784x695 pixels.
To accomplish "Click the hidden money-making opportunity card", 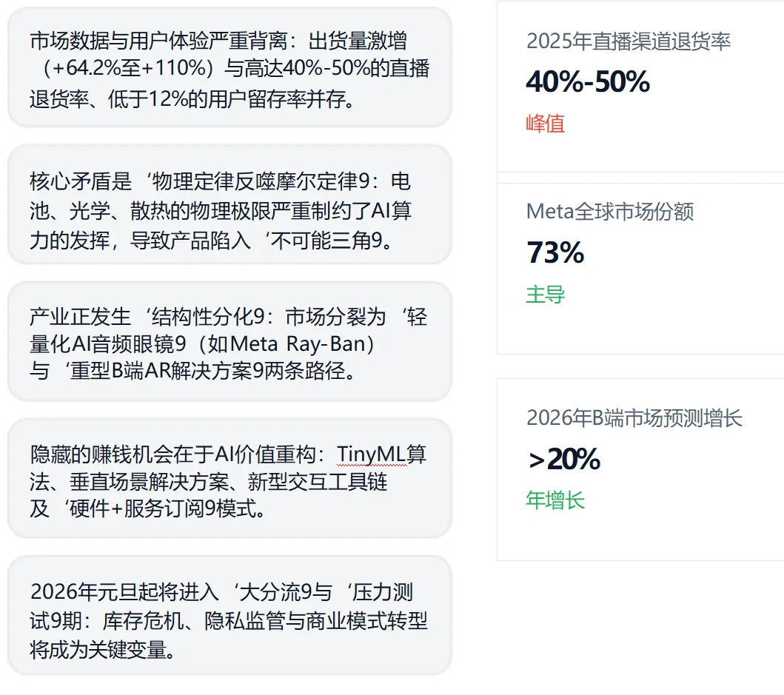I will pos(229,479).
